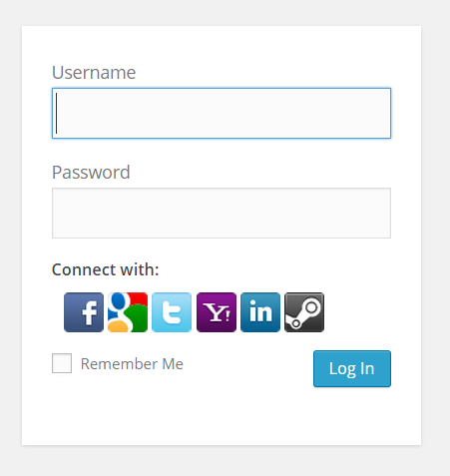The height and width of the screenshot is (476, 450).
Task: Select the purple Yahoo! icon
Action: 217,312
